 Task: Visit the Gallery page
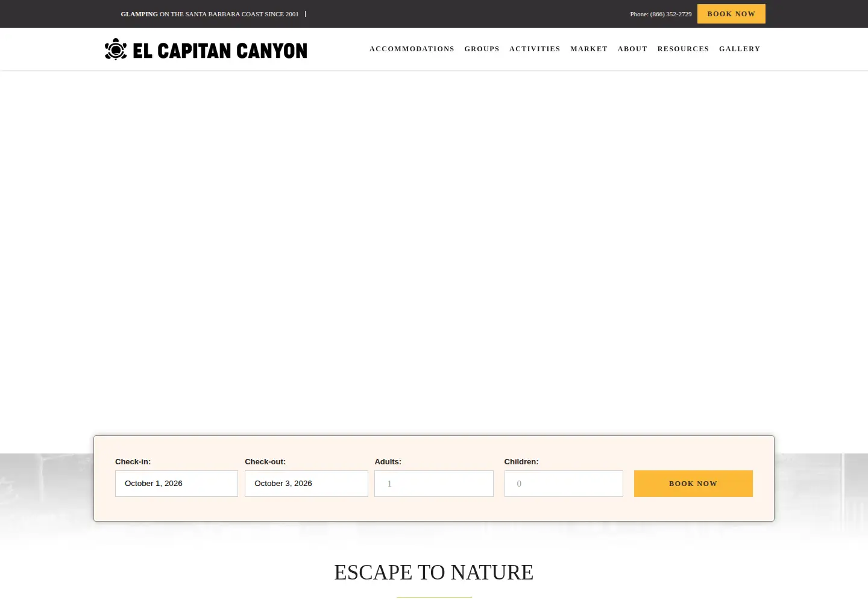[740, 49]
